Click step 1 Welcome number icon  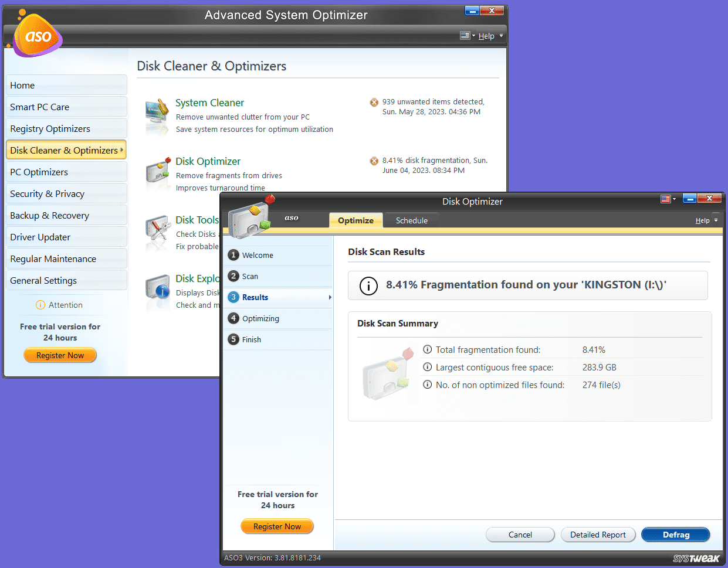coord(233,255)
